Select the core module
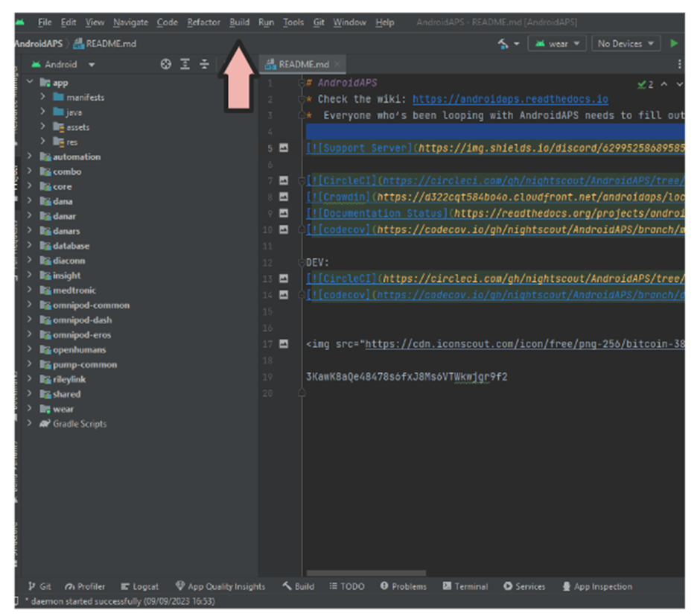The height and width of the screenshot is (616, 700). (62, 186)
